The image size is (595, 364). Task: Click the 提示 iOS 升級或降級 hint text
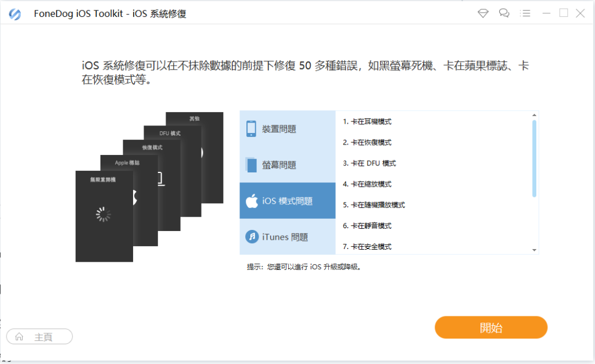pos(304,267)
